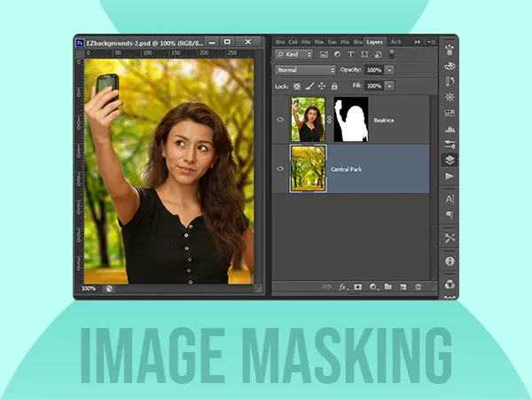Toggle filter for shape layers
The image size is (532, 399).
point(364,54)
